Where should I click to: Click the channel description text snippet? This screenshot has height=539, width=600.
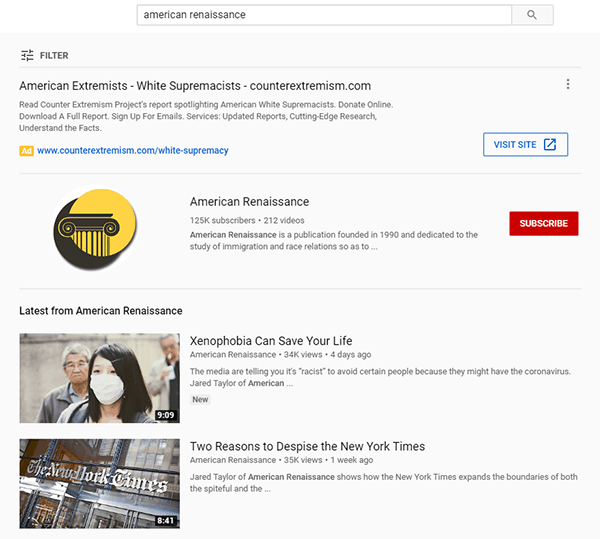[333, 241]
